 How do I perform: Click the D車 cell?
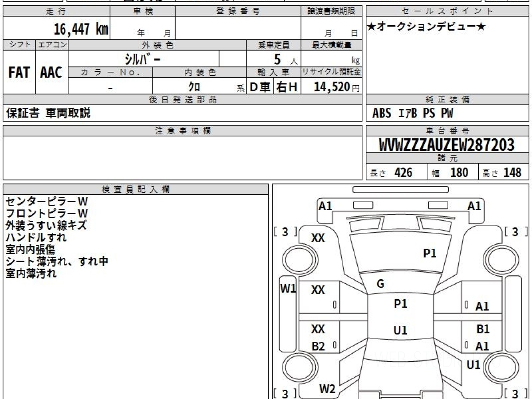[260, 87]
